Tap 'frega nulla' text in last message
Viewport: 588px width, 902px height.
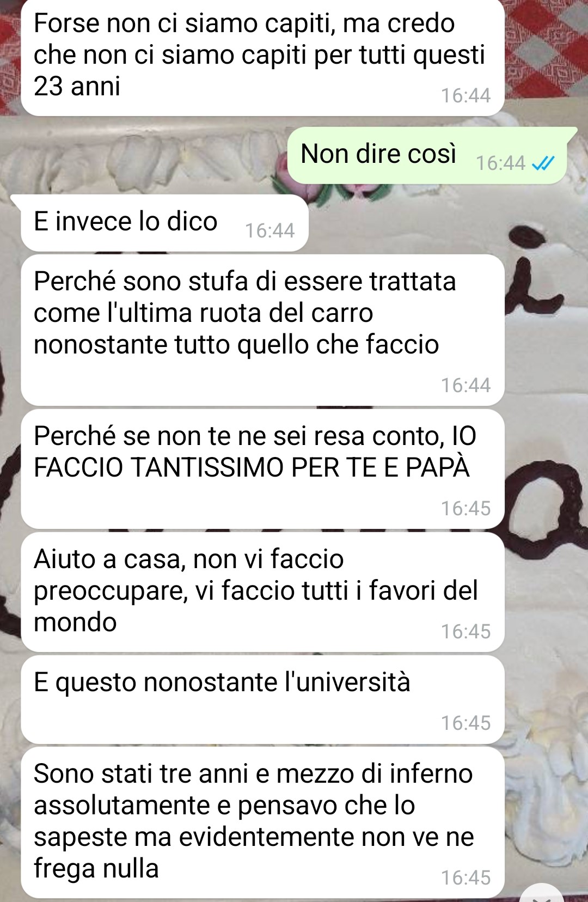pyautogui.click(x=96, y=868)
